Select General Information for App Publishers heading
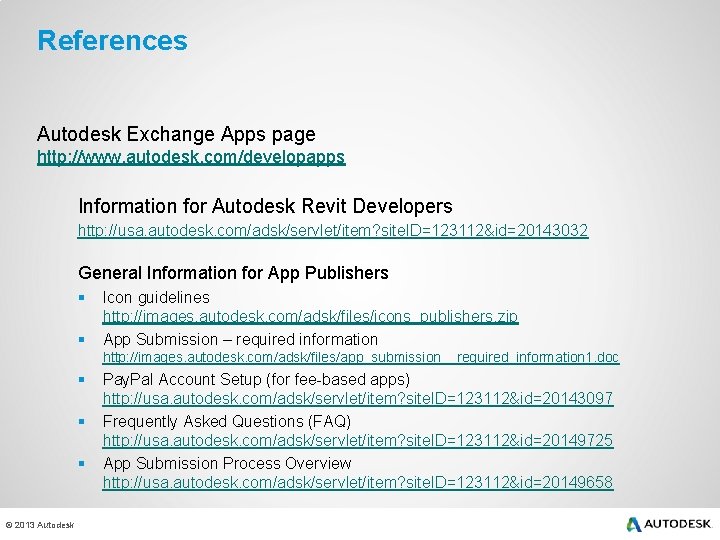This screenshot has height=540, width=720. click(x=233, y=273)
